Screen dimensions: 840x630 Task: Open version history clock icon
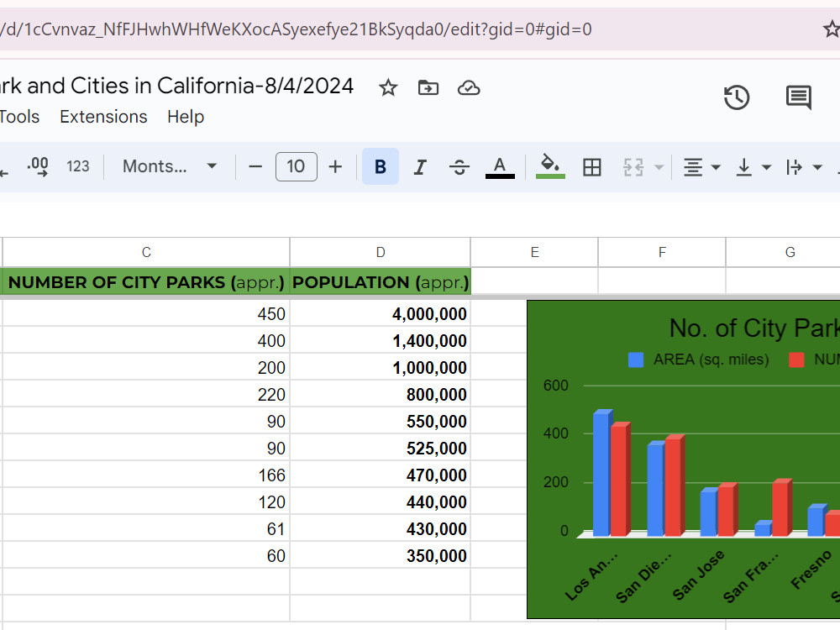click(x=737, y=97)
